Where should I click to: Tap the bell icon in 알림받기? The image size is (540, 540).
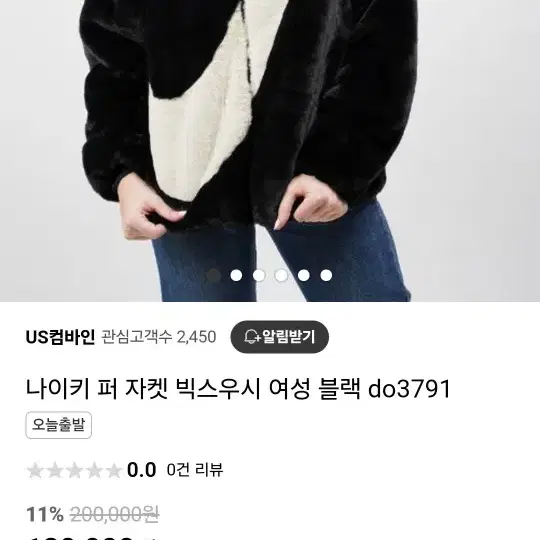coord(252,337)
